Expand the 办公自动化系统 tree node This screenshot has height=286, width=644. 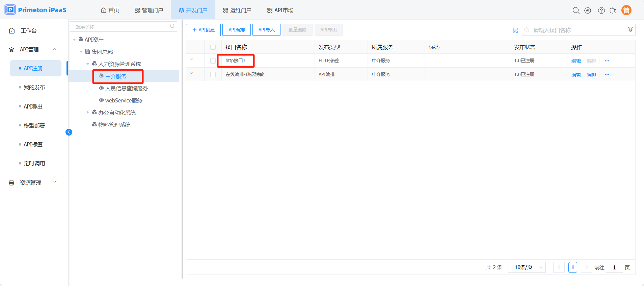tap(88, 112)
